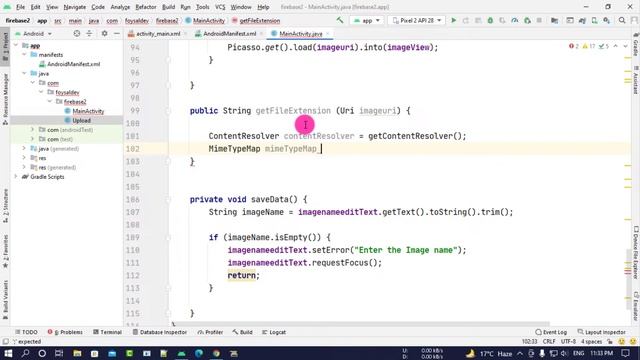Open the TODO tool window
640x360 pixels.
coord(26,332)
